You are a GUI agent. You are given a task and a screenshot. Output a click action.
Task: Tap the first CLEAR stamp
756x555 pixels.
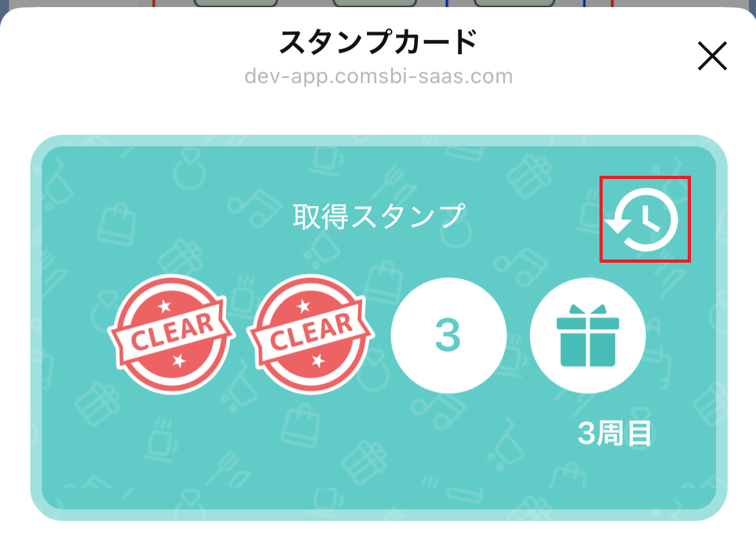pos(171,334)
